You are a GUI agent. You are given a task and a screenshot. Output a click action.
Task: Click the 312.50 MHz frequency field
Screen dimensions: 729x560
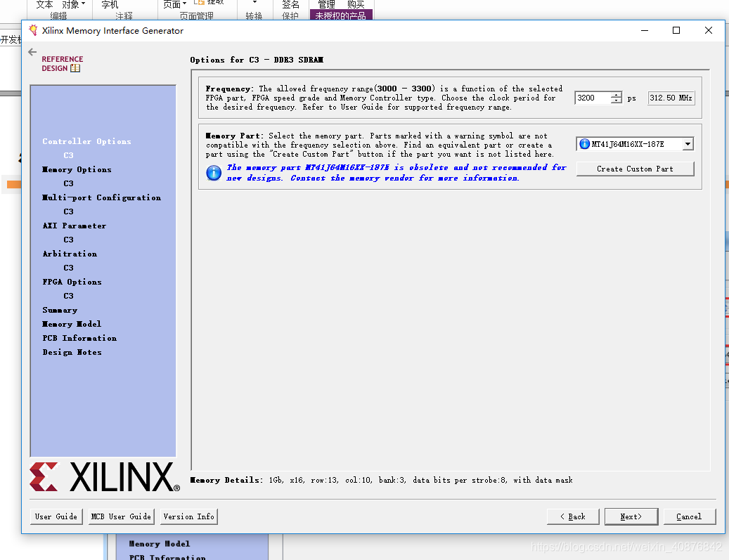pos(671,98)
